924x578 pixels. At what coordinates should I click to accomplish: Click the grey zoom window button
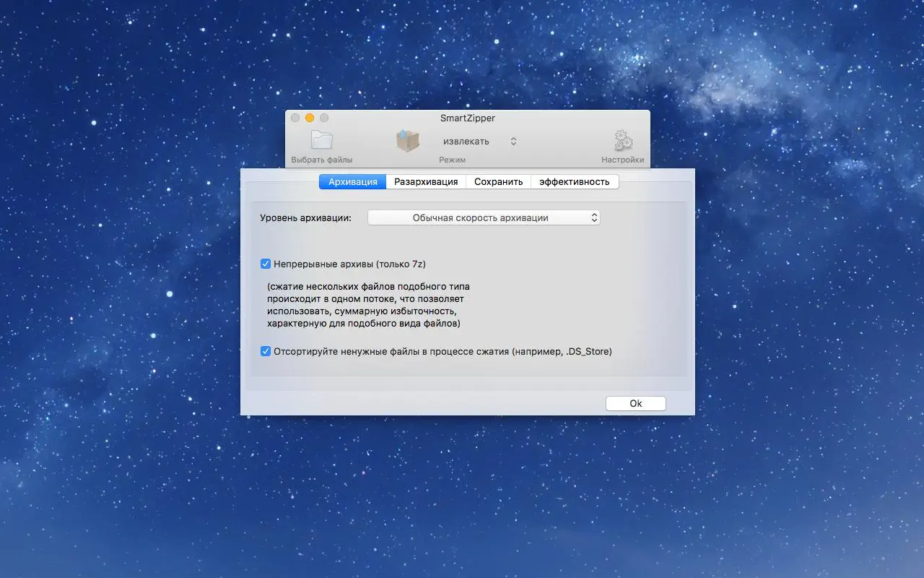324,118
